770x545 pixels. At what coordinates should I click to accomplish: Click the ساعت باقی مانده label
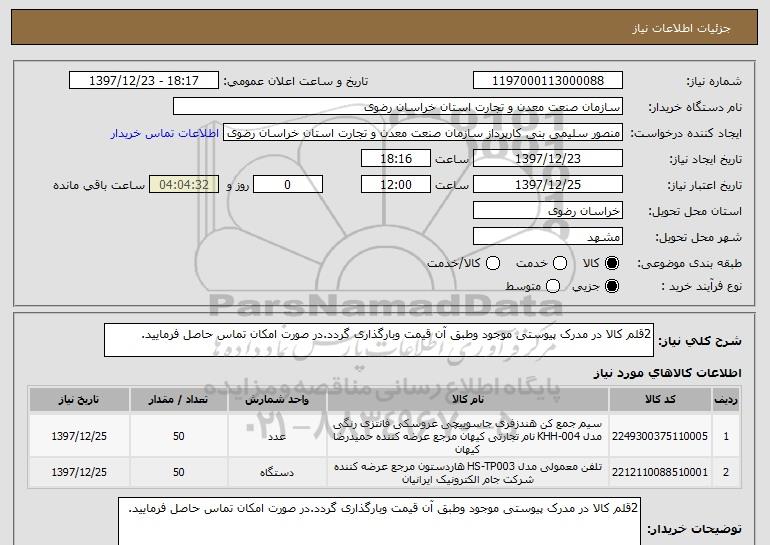point(99,185)
